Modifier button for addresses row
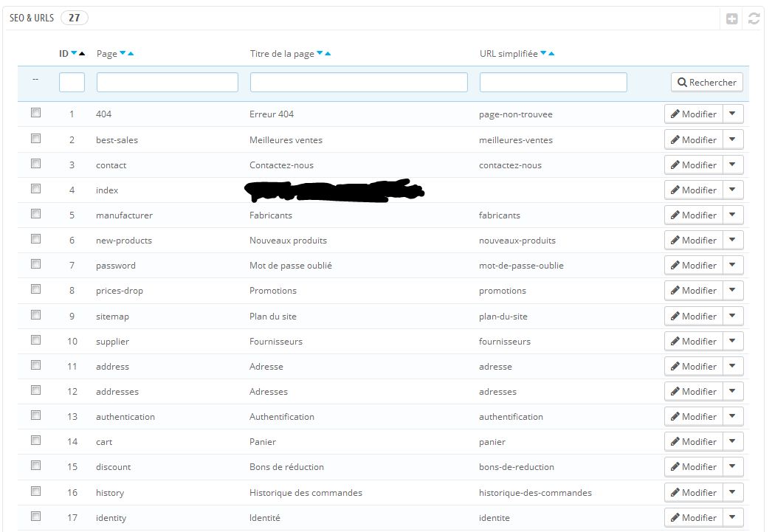Viewport: 772px width, 532px height. (x=694, y=391)
